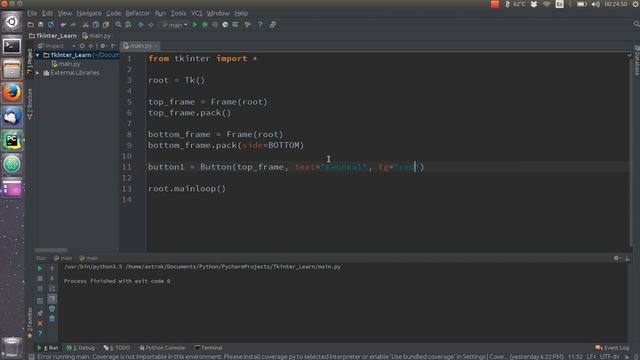Click the Pin tab icon in Run panel

pyautogui.click(x=40, y=313)
